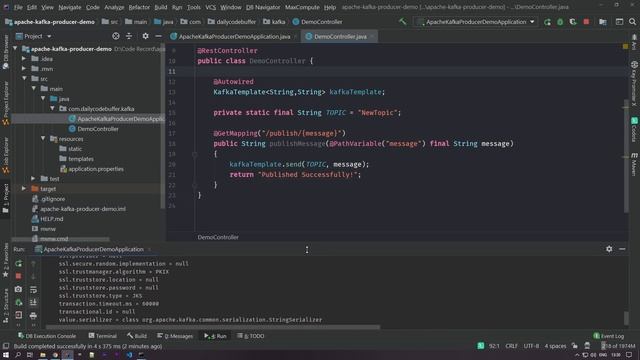Stop process with Run panel red square
This screenshot has height=360, width=640.
click(x=18, y=276)
